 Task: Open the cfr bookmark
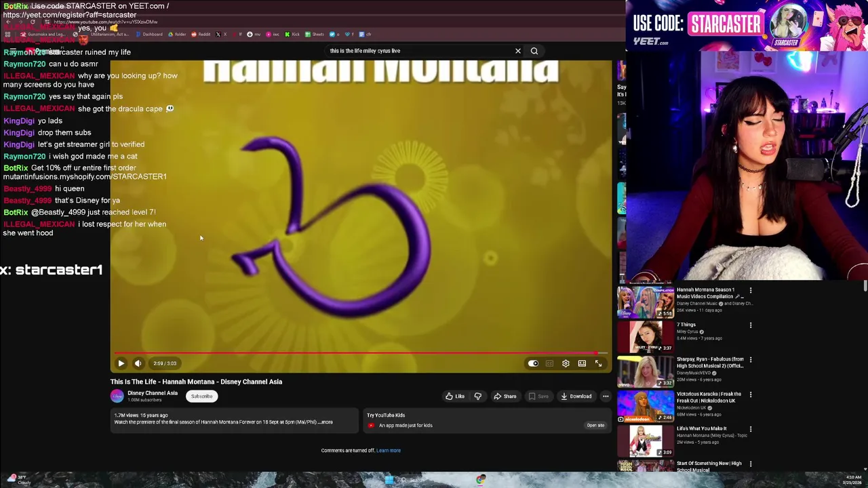tap(366, 34)
